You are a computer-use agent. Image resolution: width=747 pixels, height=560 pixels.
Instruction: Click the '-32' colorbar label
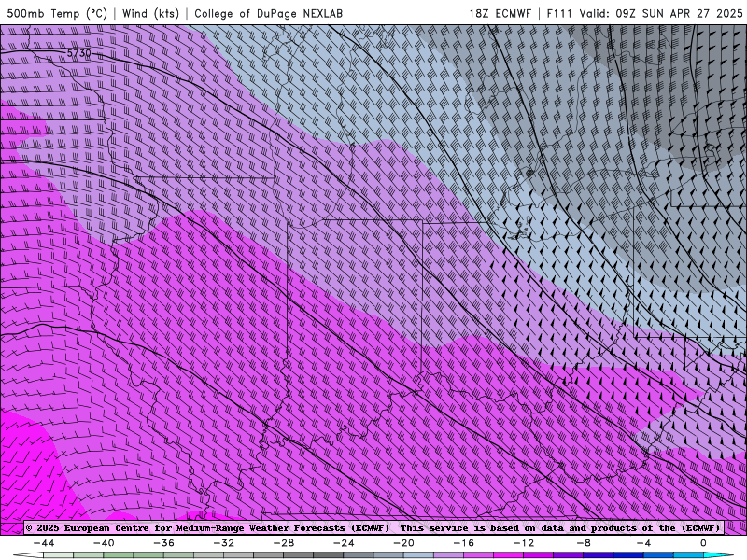[224, 543]
